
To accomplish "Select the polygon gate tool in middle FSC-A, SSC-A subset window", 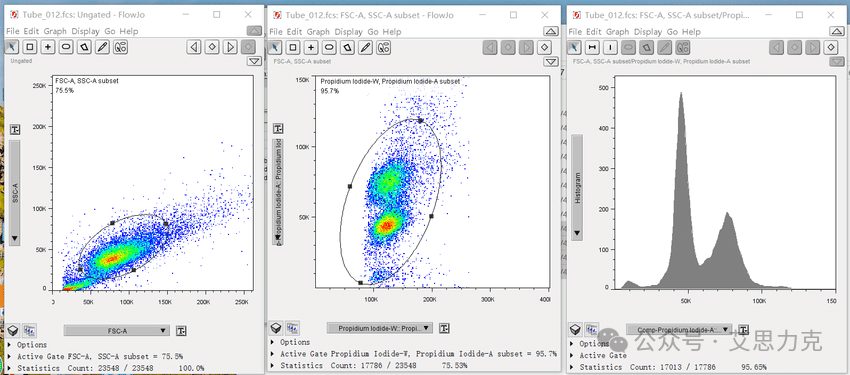I will [x=347, y=47].
